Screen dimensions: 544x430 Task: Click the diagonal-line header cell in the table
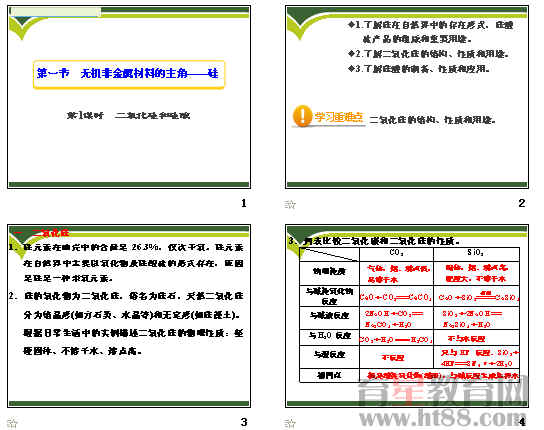(x=329, y=254)
